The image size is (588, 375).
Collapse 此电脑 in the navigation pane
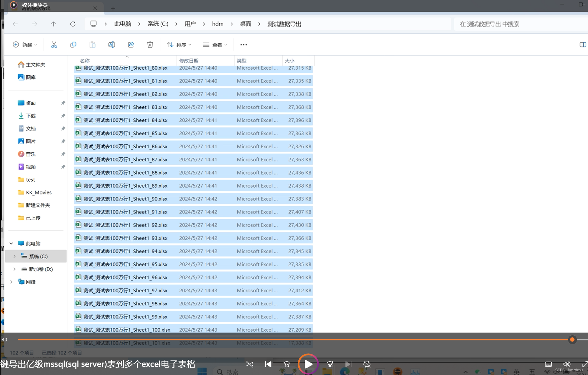pyautogui.click(x=11, y=243)
